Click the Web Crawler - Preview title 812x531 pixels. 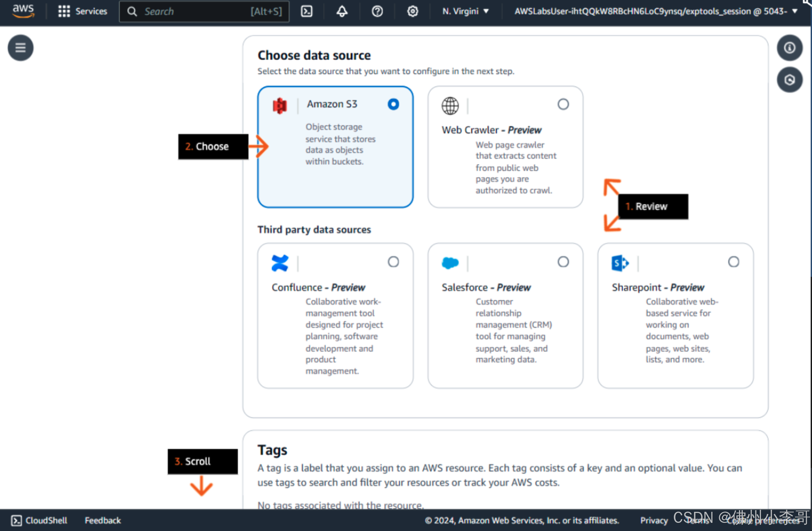[x=491, y=130]
